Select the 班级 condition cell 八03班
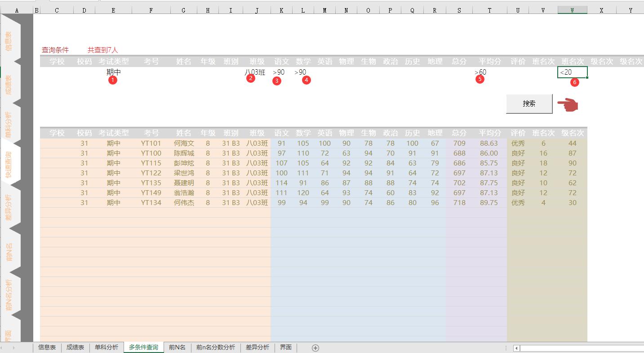Viewport: 644px width, 353px height. pyautogui.click(x=257, y=72)
